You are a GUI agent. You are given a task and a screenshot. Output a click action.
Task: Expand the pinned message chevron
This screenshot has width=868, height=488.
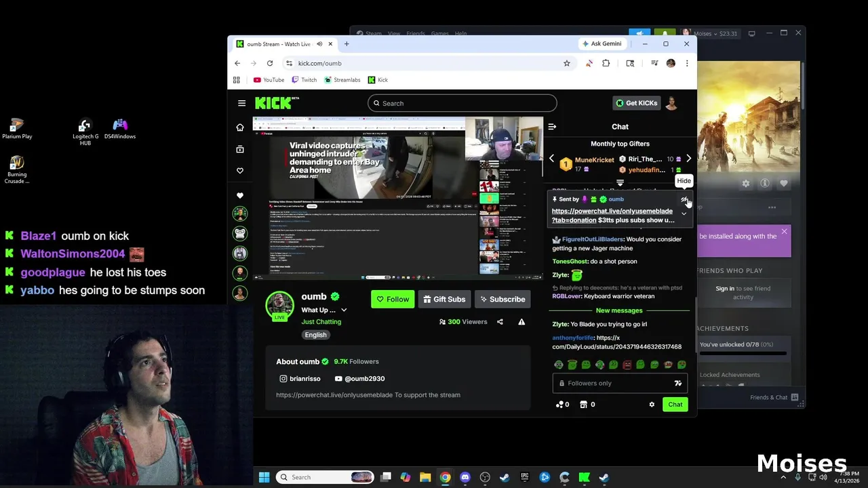(x=684, y=214)
